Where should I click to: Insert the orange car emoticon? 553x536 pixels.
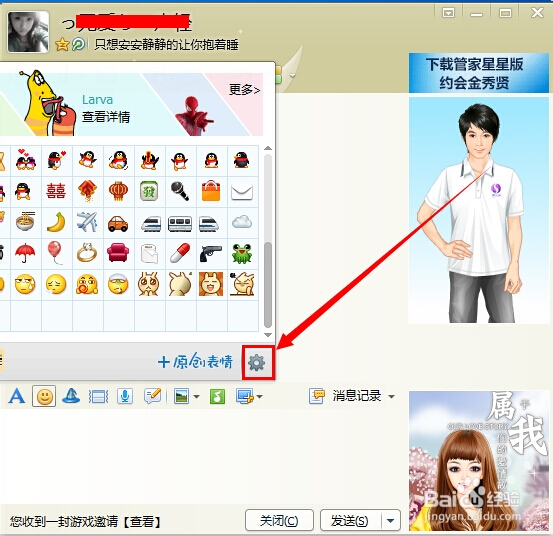(118, 223)
